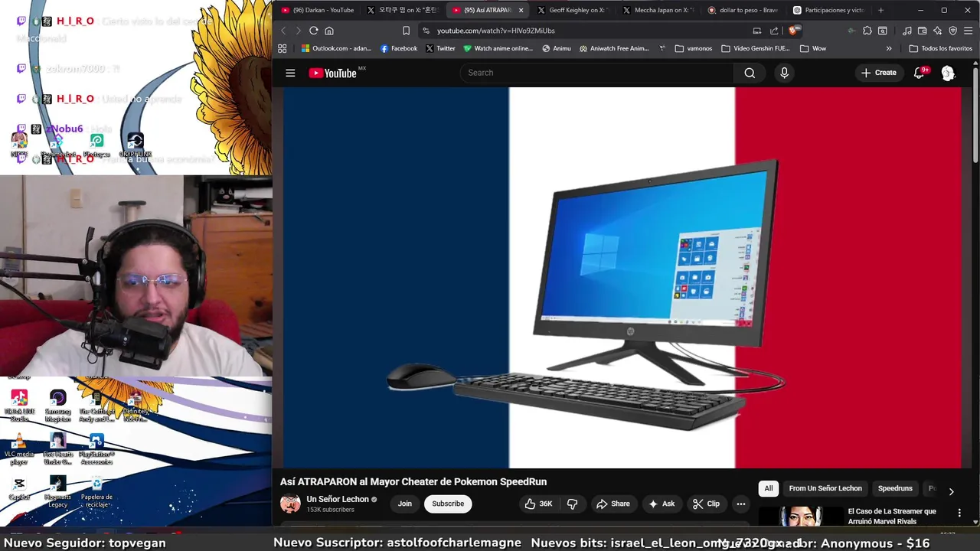
Task: Open Brave VPN shield icon
Action: [x=953, y=31]
